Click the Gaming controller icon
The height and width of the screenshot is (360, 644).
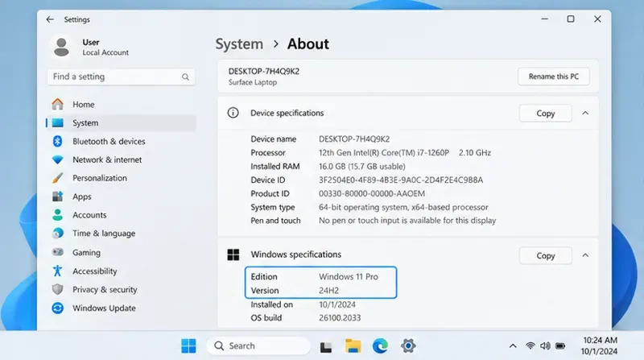(x=58, y=252)
